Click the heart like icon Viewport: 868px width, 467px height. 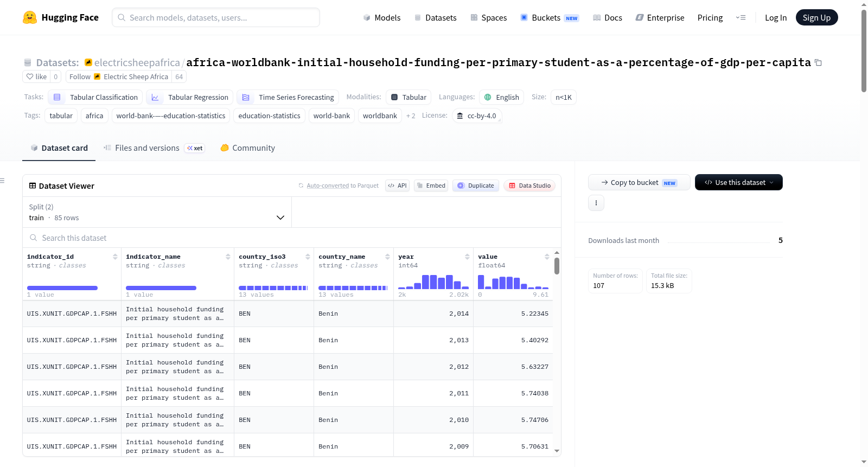[30, 76]
